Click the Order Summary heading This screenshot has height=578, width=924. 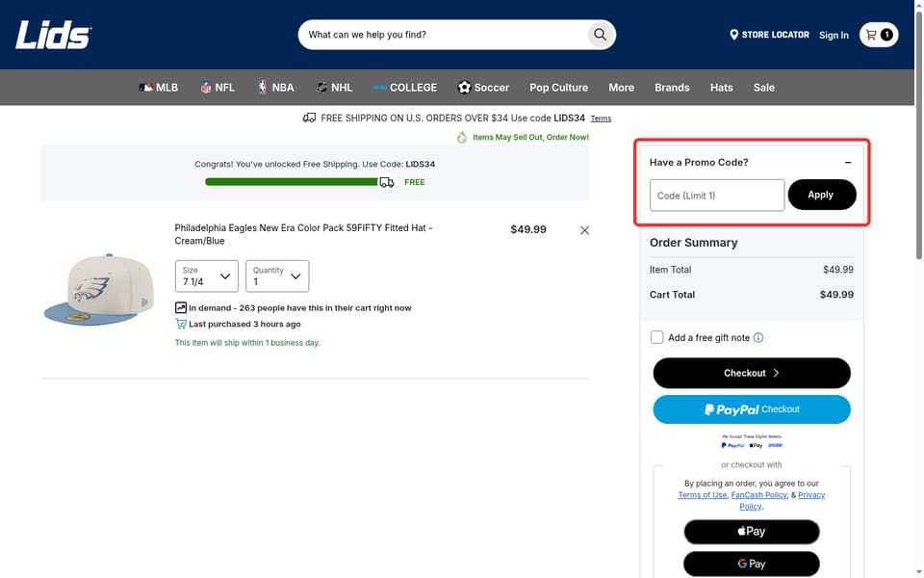694,243
